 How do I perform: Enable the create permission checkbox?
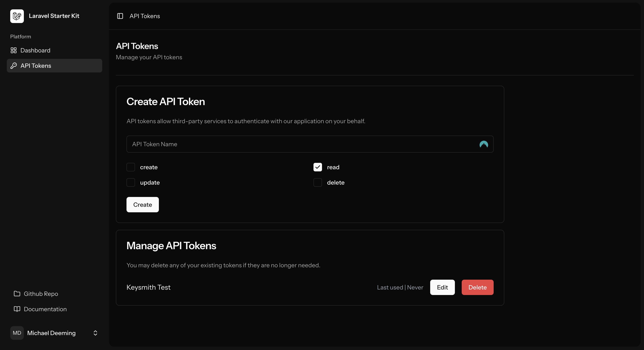[131, 167]
